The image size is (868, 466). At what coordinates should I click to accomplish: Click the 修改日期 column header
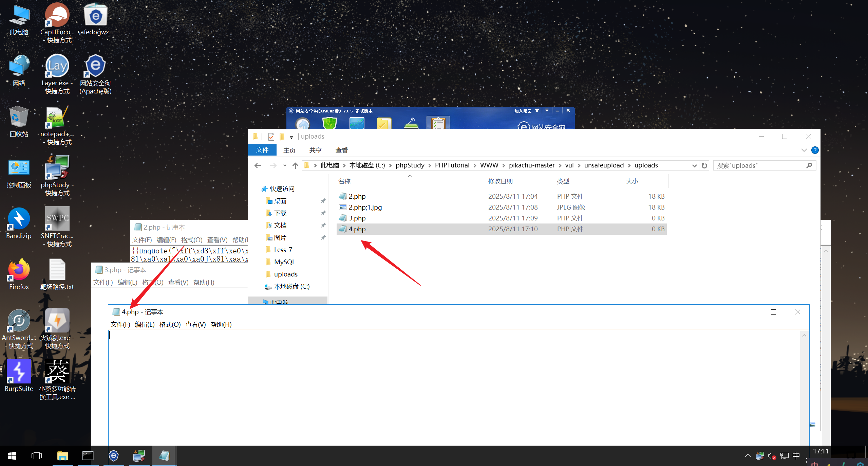click(x=500, y=181)
